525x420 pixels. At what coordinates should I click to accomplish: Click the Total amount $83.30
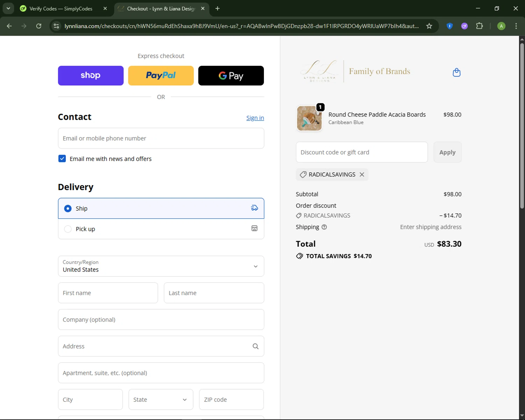(449, 244)
